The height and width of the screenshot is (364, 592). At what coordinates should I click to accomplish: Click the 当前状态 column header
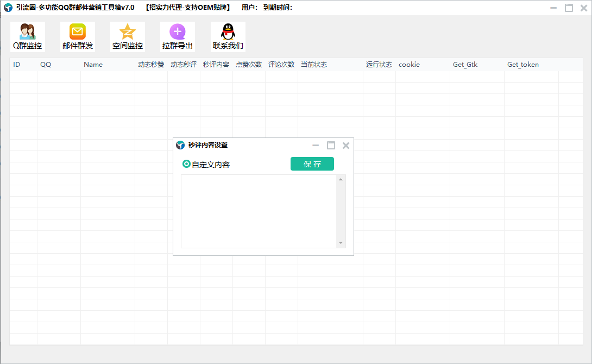tap(314, 65)
